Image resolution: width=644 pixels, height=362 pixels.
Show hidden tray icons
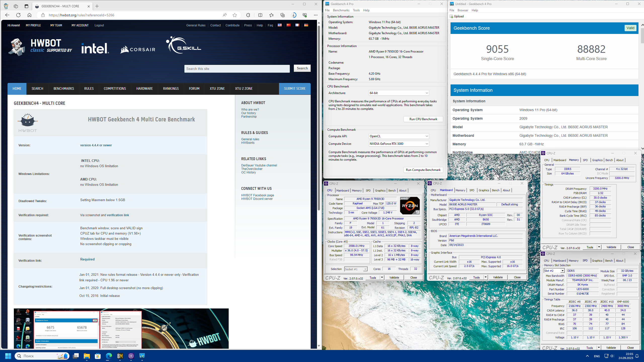587,356
